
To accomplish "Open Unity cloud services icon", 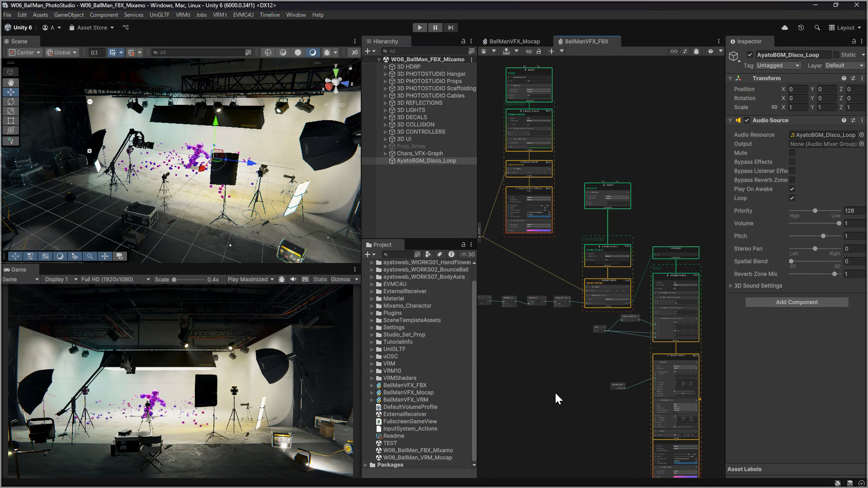I will pyautogui.click(x=785, y=28).
